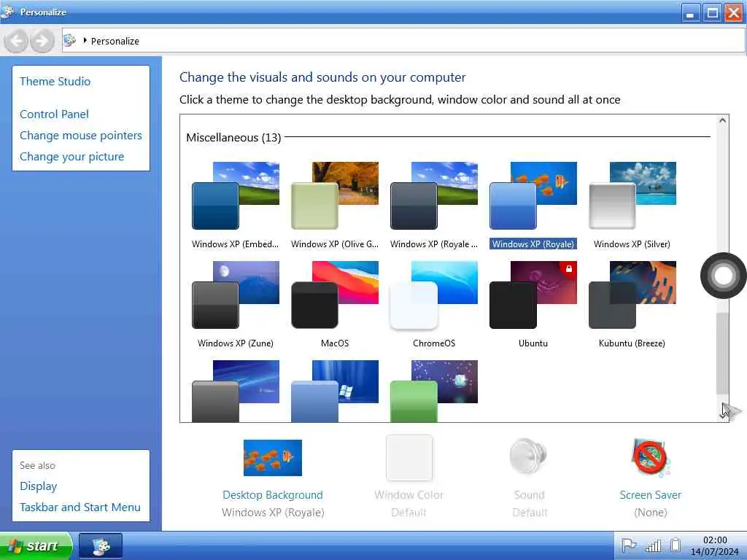
Task: Select the MacOS theme icon
Action: click(335, 295)
